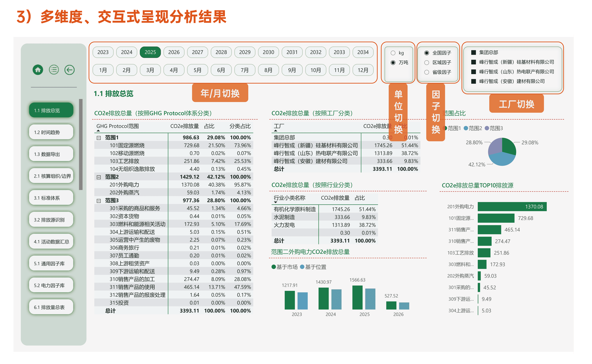The image size is (592, 364).
Task: Collapse the 范围2 row
Action: tap(99, 177)
